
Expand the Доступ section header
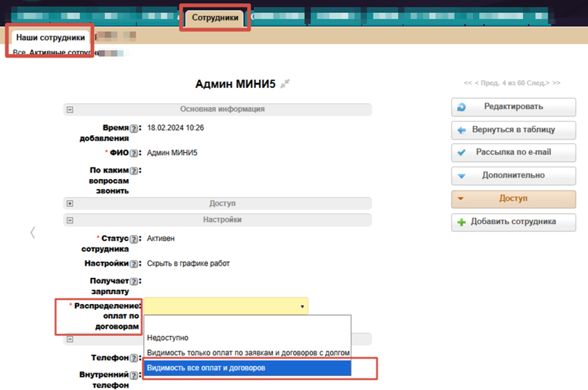[70, 204]
